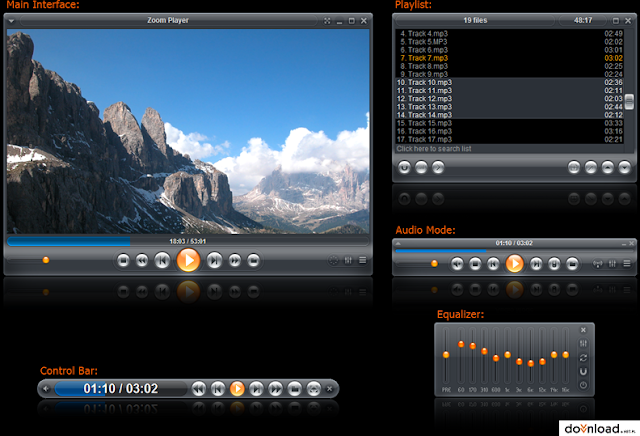Rewind in the Main Interface player
Viewport: 640px width, 436px height.
click(142, 260)
